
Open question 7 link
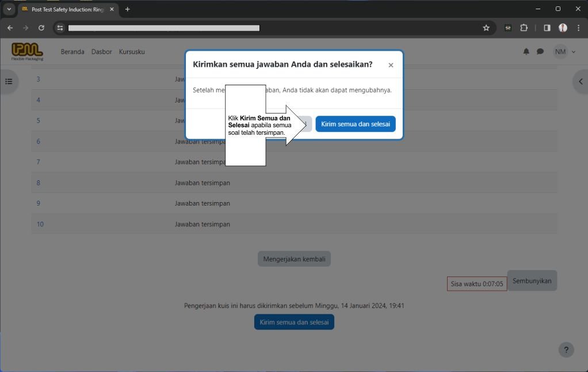[x=38, y=162]
